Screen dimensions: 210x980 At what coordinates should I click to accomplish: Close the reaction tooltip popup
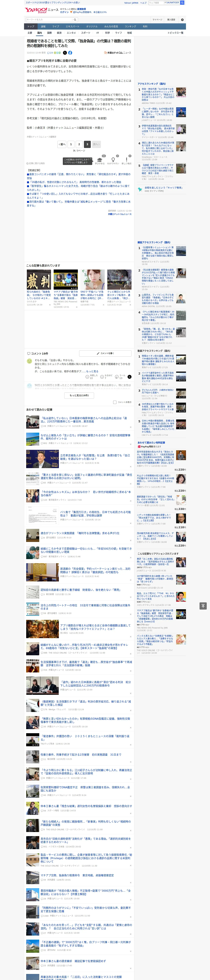tap(91, 159)
